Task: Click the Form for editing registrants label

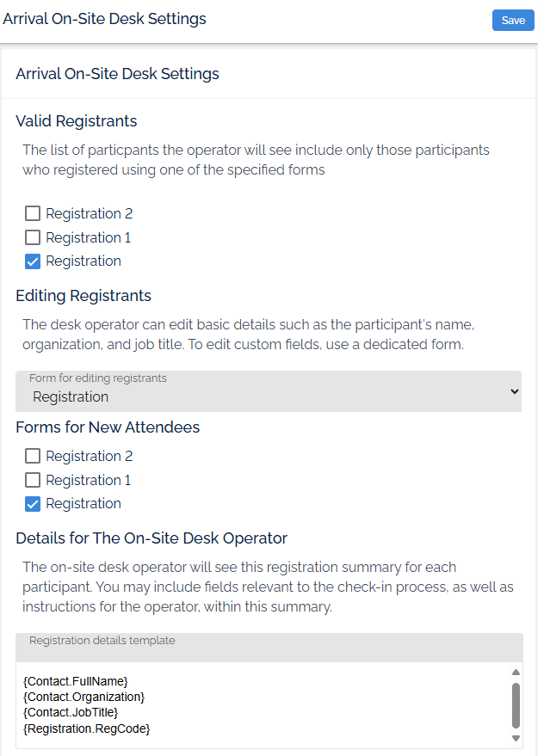Action: pos(98,378)
